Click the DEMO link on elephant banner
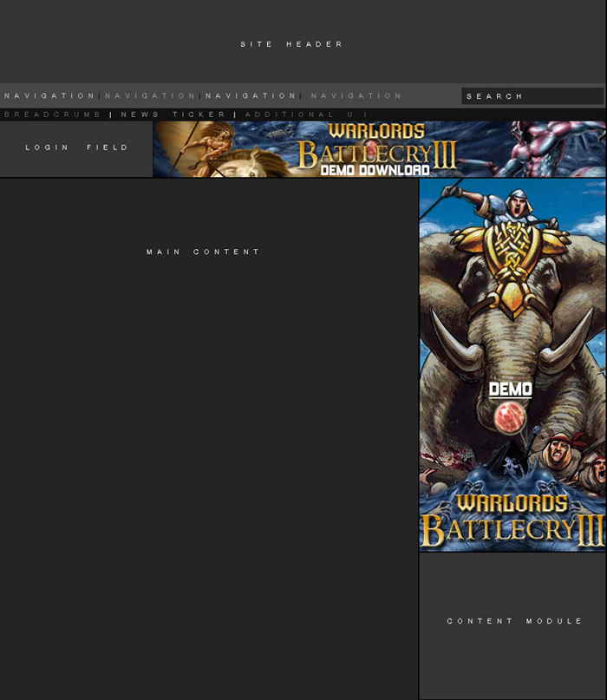This screenshot has width=607, height=700. [511, 389]
